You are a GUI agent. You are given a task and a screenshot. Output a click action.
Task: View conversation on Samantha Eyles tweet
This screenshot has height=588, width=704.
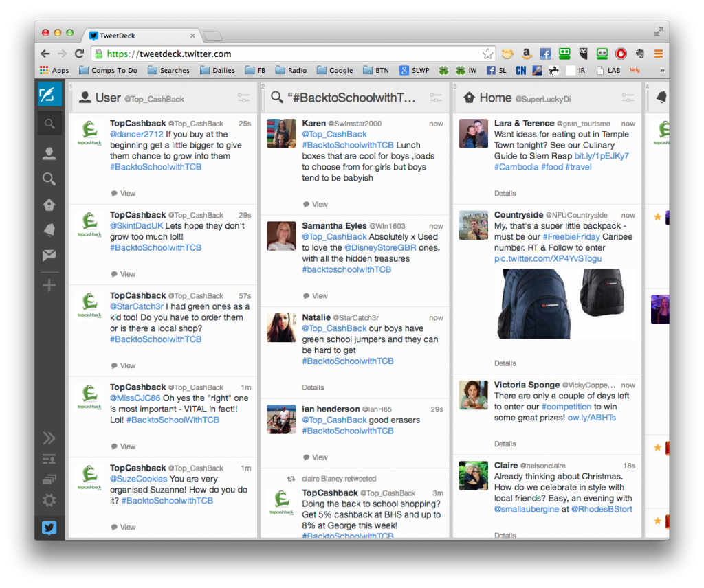coord(316,296)
